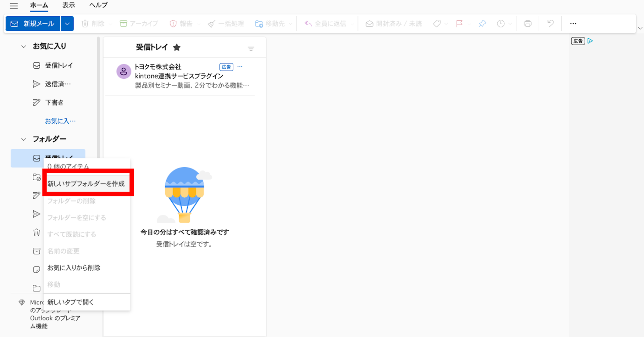Collapse the フォルダー section
The width and height of the screenshot is (644, 337).
(x=24, y=139)
